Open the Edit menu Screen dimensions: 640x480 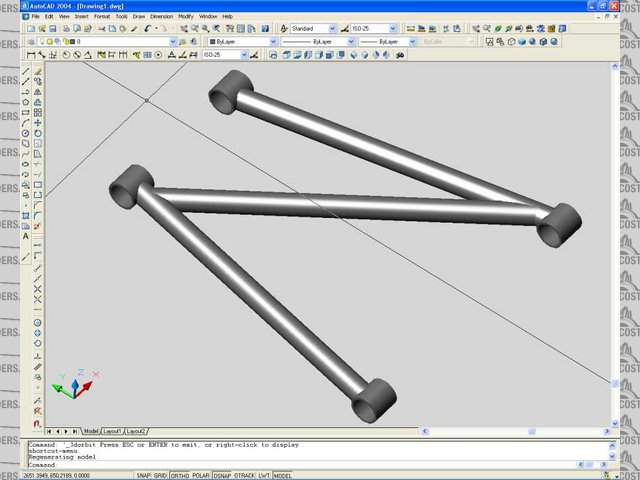point(49,17)
